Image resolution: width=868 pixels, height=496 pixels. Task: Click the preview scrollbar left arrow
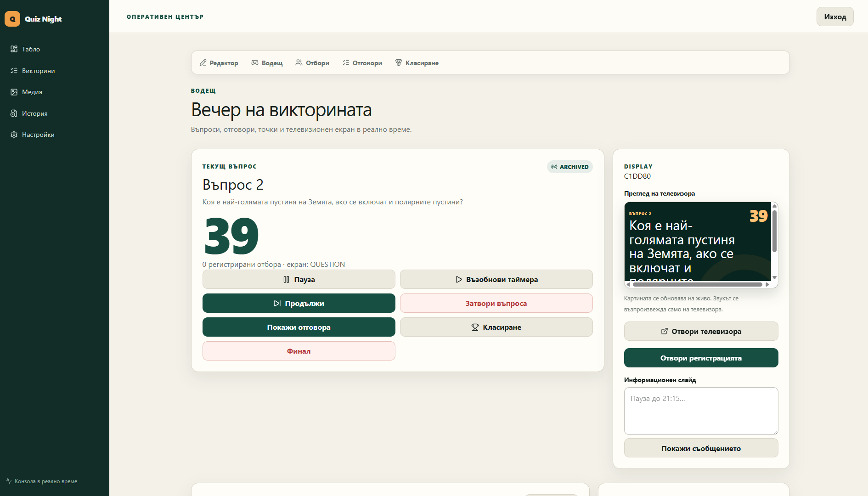click(x=628, y=284)
